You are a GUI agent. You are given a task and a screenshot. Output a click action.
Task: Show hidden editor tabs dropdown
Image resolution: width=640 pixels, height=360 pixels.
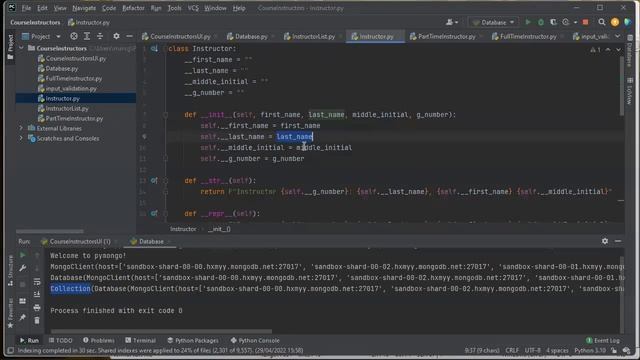(618, 36)
